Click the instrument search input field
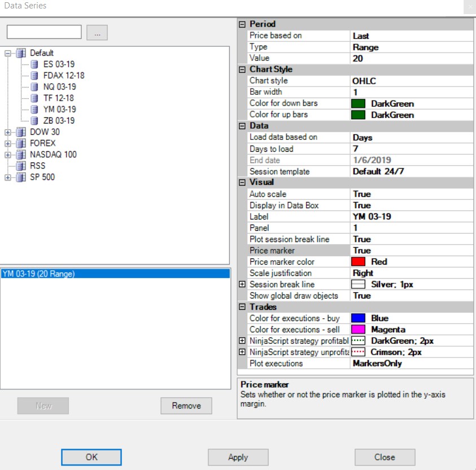 44,32
